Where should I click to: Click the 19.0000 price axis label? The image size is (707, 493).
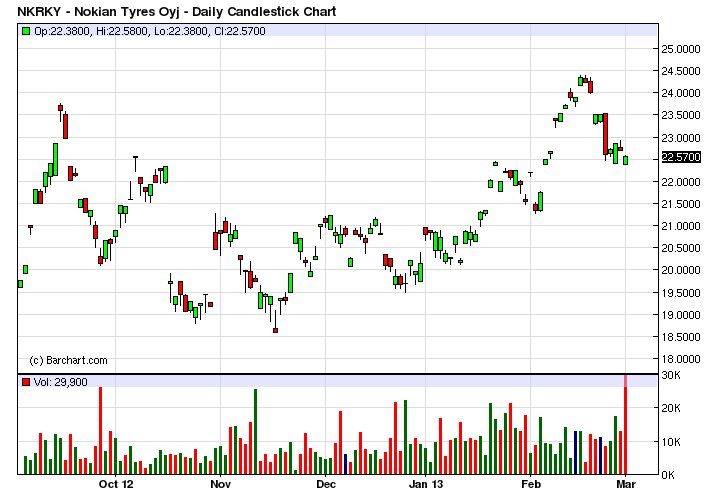681,315
